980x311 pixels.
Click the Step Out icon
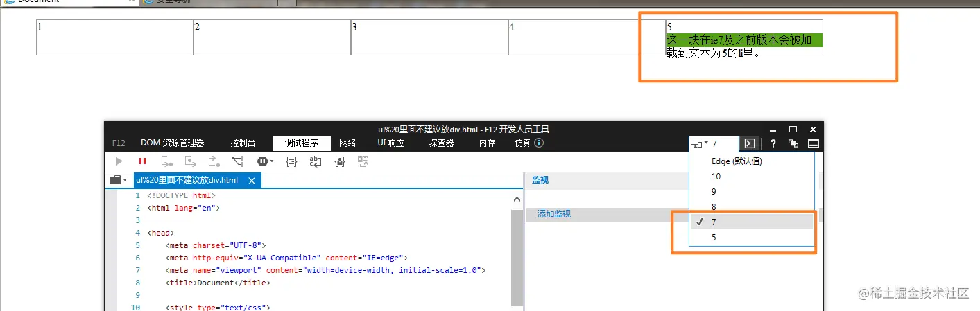(x=214, y=161)
